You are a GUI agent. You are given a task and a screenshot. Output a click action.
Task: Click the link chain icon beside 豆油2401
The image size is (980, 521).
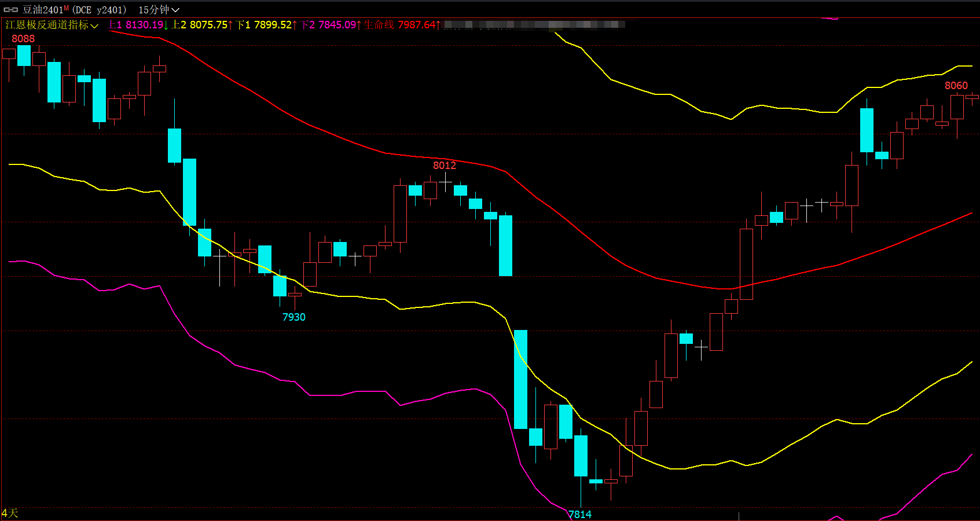click(x=11, y=10)
